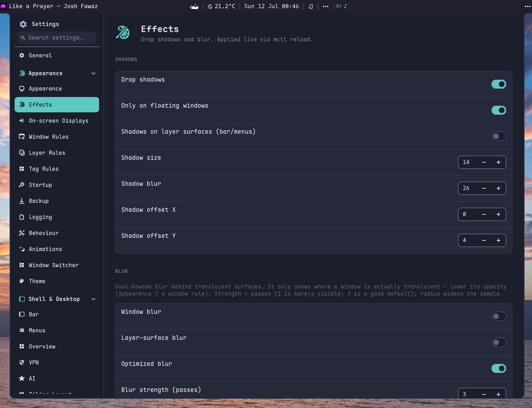Viewport: 532px width, 408px height.
Task: Click the Layer Rules icon
Action: click(22, 153)
